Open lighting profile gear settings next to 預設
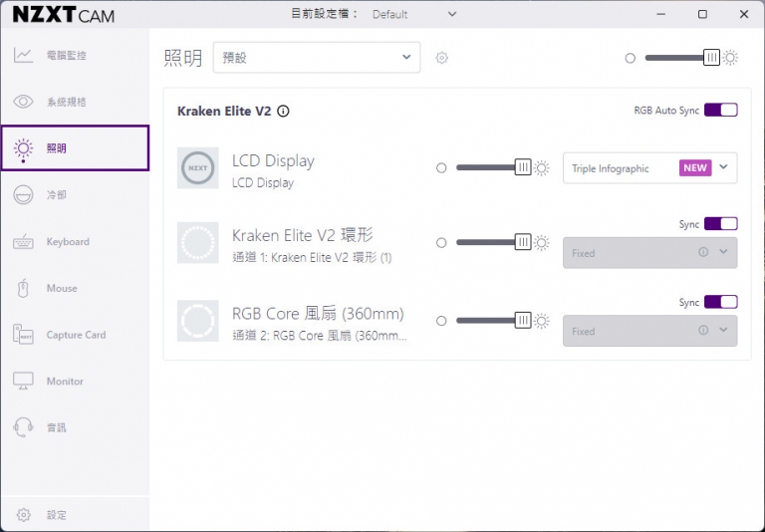Viewport: 765px width, 532px height. click(441, 58)
